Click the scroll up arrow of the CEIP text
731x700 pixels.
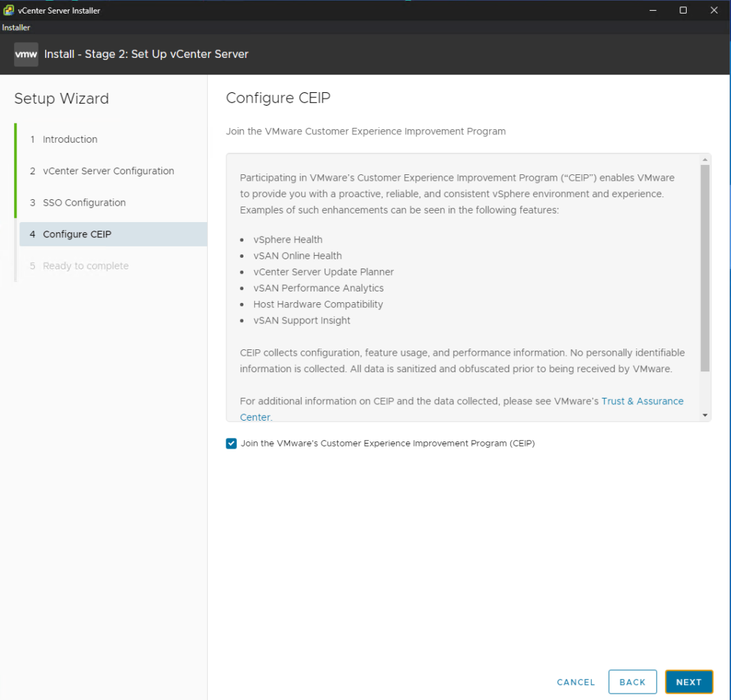tap(705, 159)
